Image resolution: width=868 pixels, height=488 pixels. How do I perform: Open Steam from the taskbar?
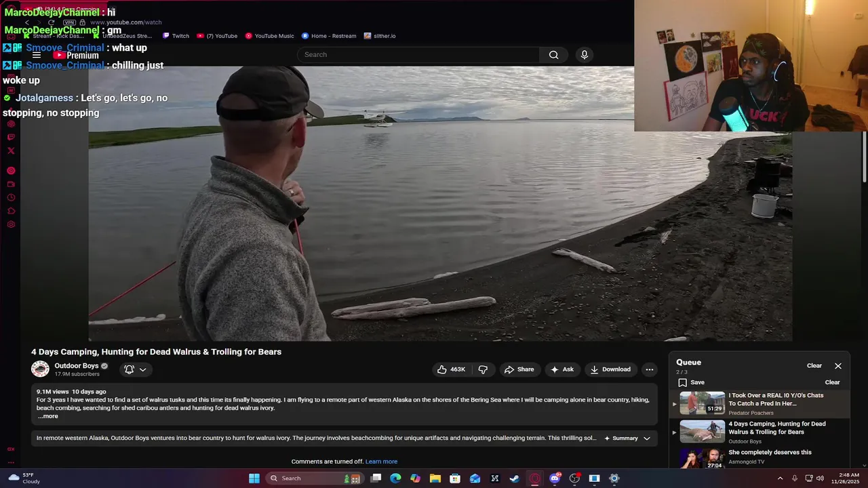coord(515,479)
